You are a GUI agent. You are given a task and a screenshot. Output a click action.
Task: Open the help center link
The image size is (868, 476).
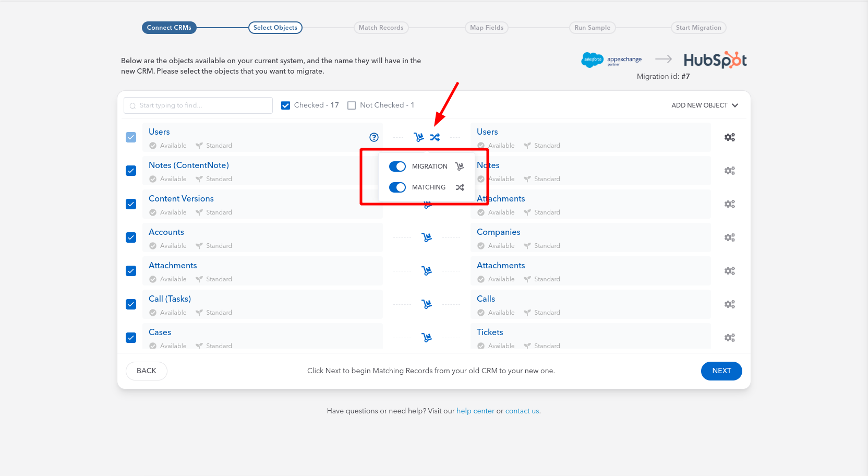(x=475, y=411)
